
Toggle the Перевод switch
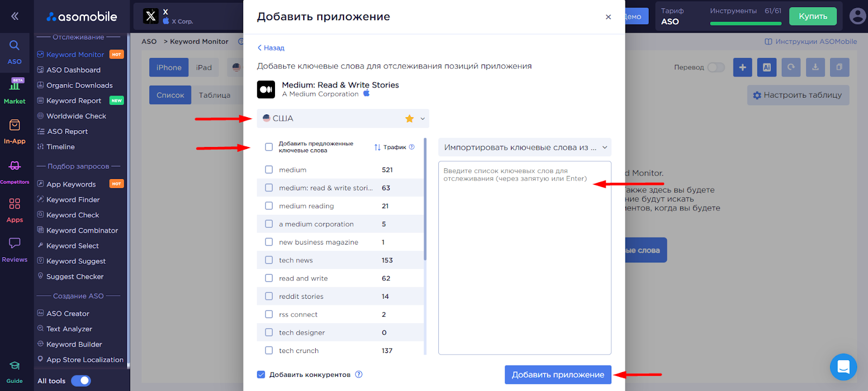(x=716, y=67)
